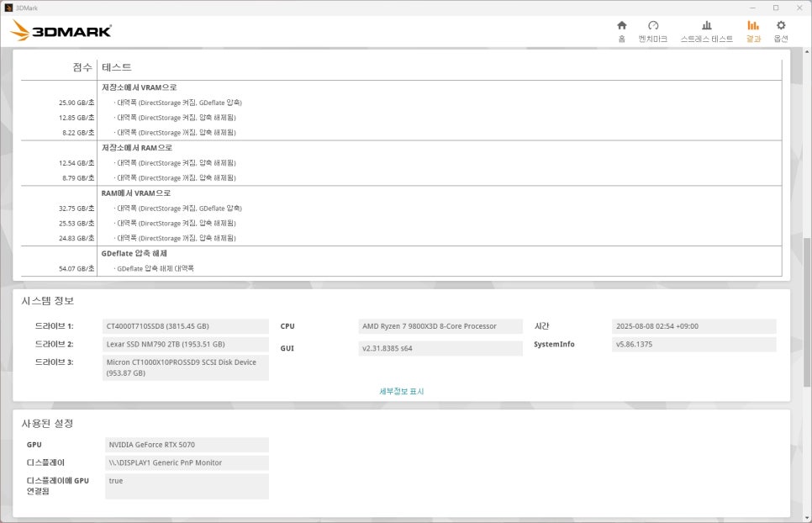Click the 사용된 설정 heading
The height and width of the screenshot is (523, 812).
47,424
